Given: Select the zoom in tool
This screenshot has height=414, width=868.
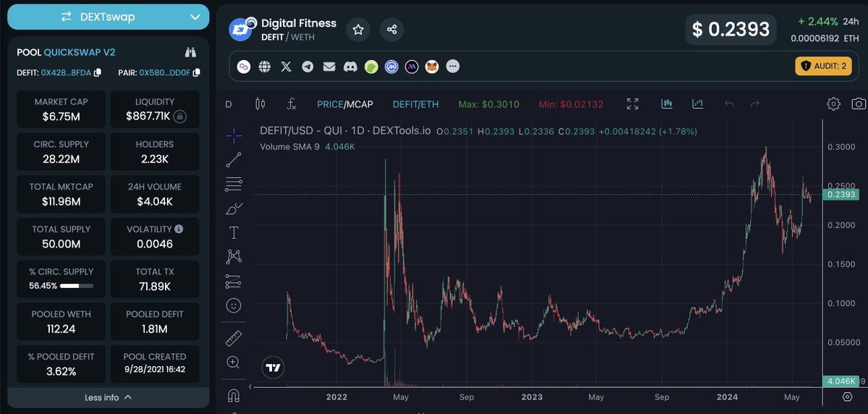Looking at the screenshot, I should pos(234,362).
